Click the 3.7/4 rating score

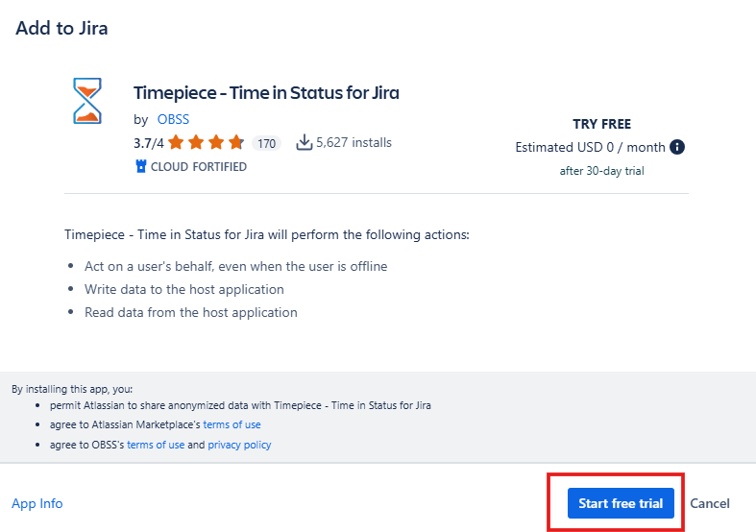pyautogui.click(x=147, y=143)
